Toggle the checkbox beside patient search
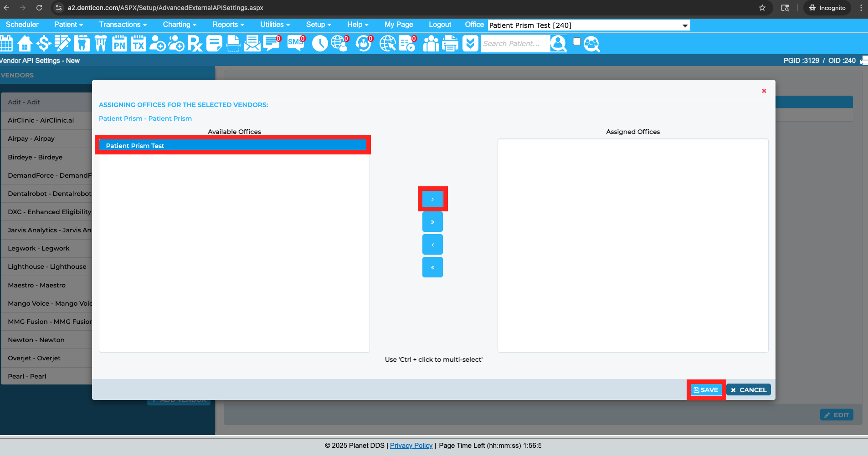Viewport: 868px width, 456px height. click(576, 41)
